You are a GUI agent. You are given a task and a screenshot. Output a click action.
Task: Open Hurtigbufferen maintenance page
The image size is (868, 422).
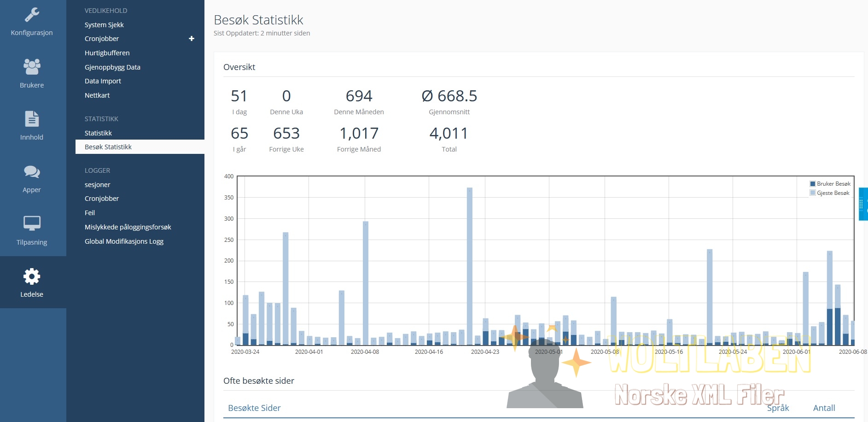pyautogui.click(x=107, y=53)
